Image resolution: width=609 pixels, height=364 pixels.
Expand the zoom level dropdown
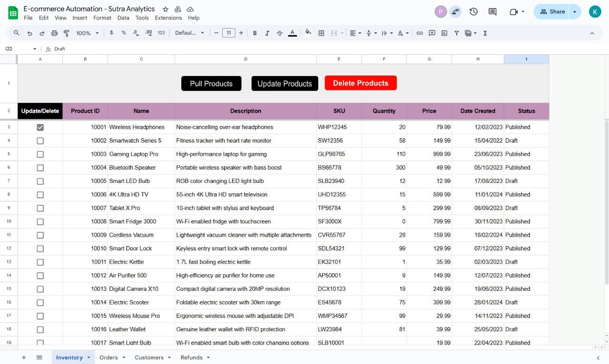point(88,33)
